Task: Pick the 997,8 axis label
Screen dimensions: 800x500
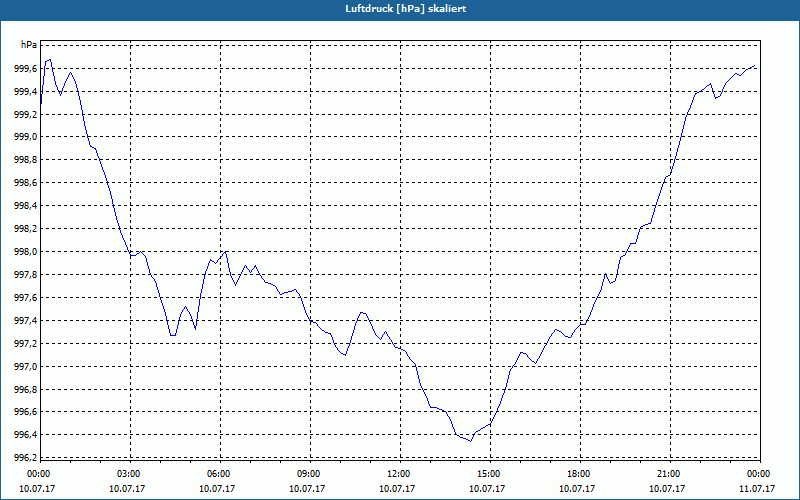Action: coord(26,275)
